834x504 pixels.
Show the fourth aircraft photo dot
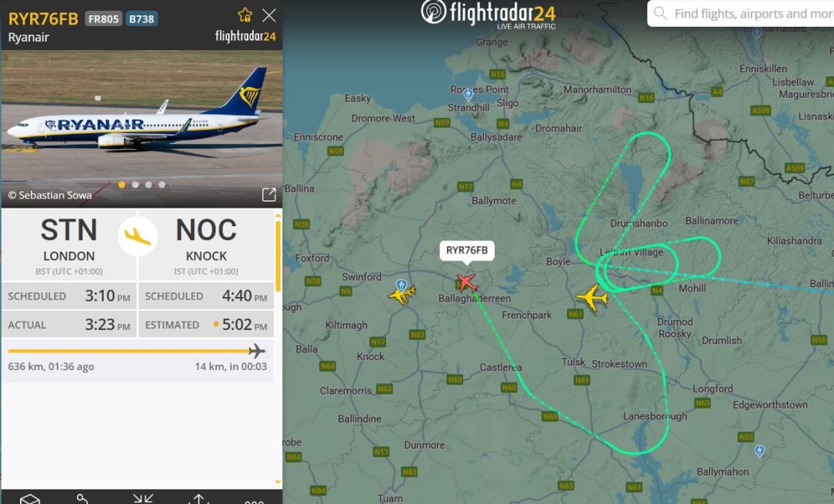(162, 185)
